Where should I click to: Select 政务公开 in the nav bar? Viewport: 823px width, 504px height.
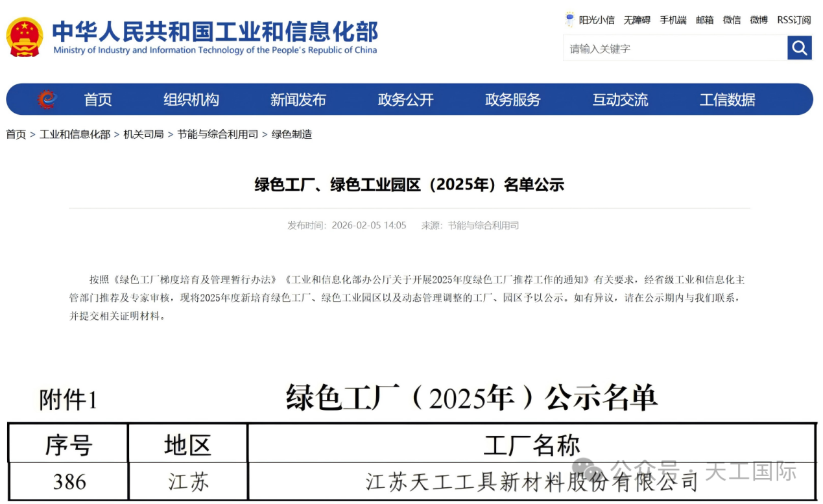click(405, 100)
